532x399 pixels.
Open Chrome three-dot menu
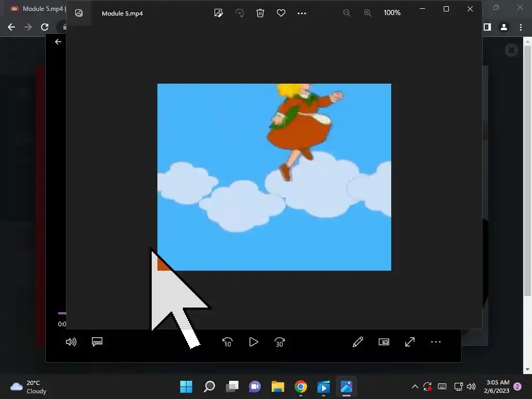pyautogui.click(x=521, y=27)
